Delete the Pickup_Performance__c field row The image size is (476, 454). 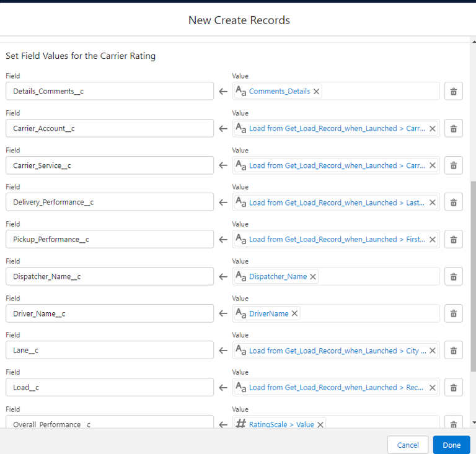(x=453, y=239)
